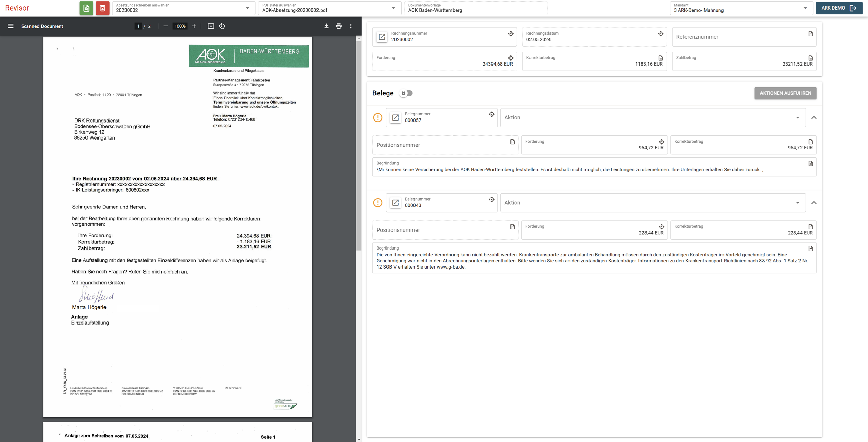Toggle the Belege lock switch

pyautogui.click(x=406, y=93)
